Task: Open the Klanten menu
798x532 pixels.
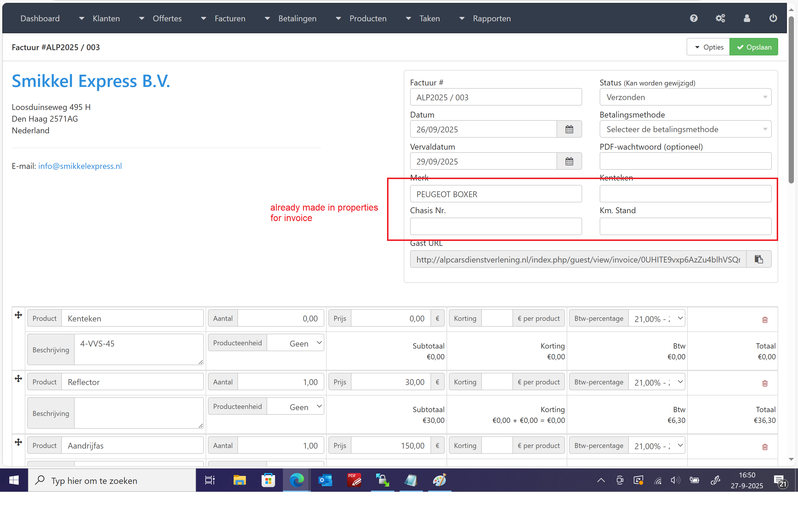Action: pos(106,19)
